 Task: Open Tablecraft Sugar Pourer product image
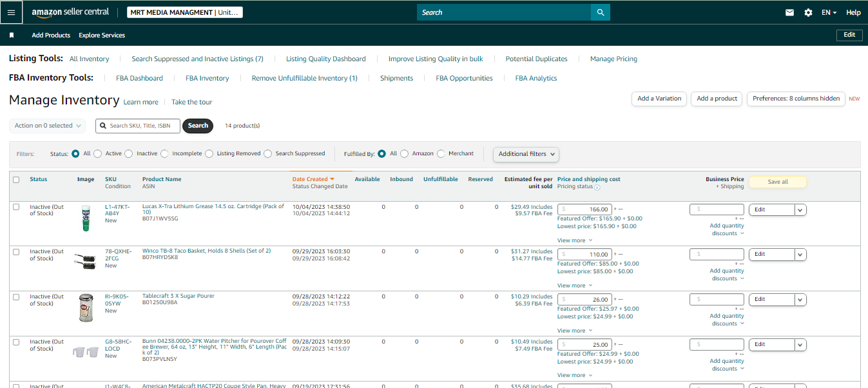point(86,307)
